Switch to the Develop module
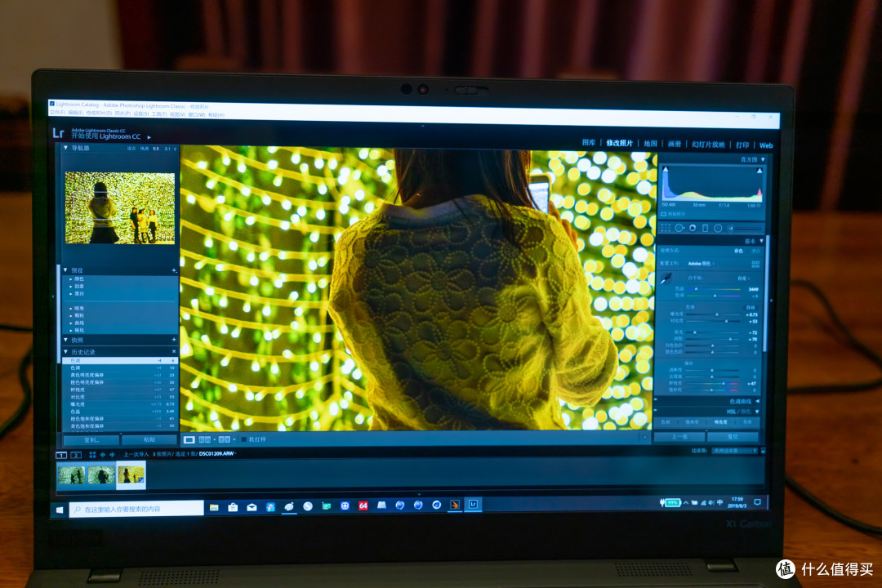Viewport: 882px width, 588px height. pos(619,143)
